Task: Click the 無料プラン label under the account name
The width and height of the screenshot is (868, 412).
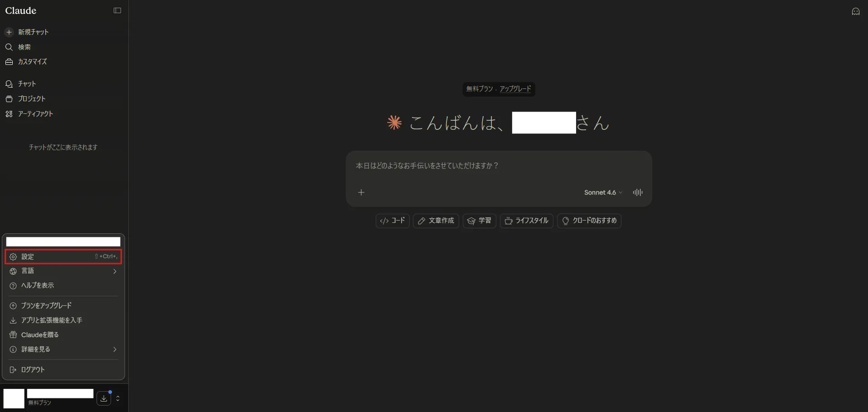Action: (39, 403)
